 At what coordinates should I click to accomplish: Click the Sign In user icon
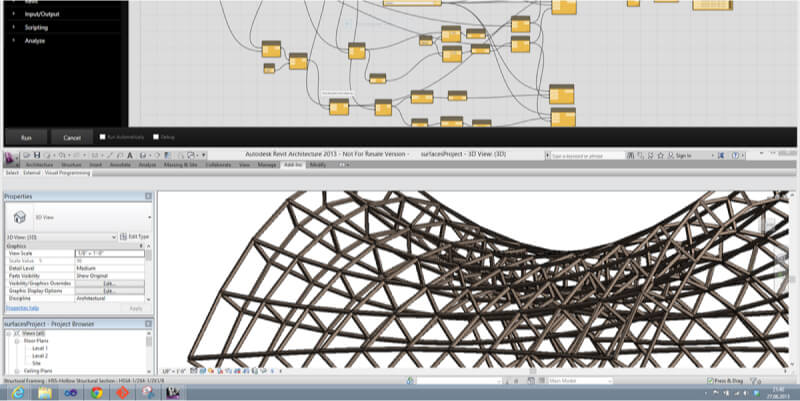point(671,155)
